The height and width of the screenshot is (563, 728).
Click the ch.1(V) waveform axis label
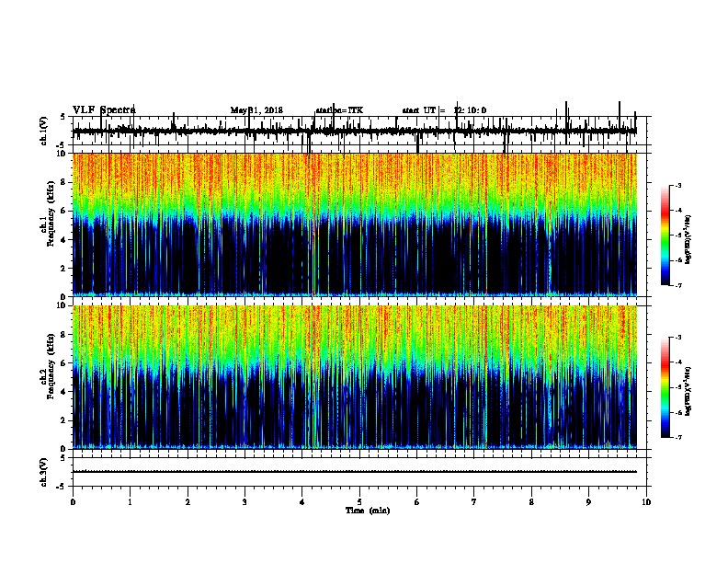point(43,131)
